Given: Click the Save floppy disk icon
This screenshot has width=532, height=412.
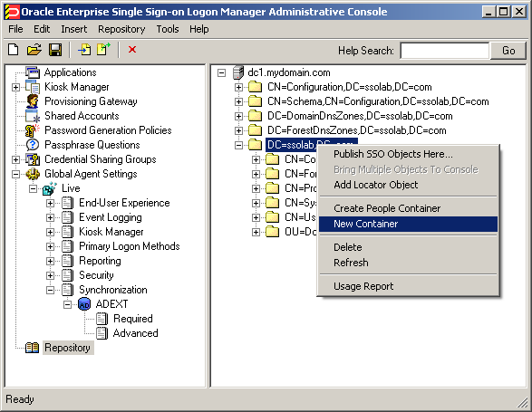Looking at the screenshot, I should [x=55, y=50].
